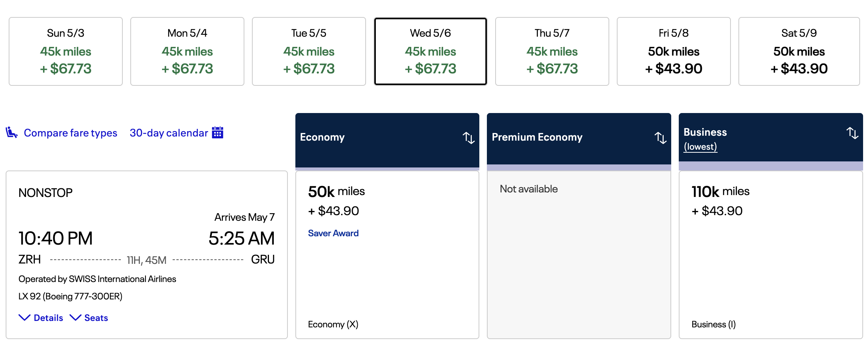This screenshot has height=344, width=868.
Task: Sort by Premium Economy arrows icon
Action: (660, 138)
